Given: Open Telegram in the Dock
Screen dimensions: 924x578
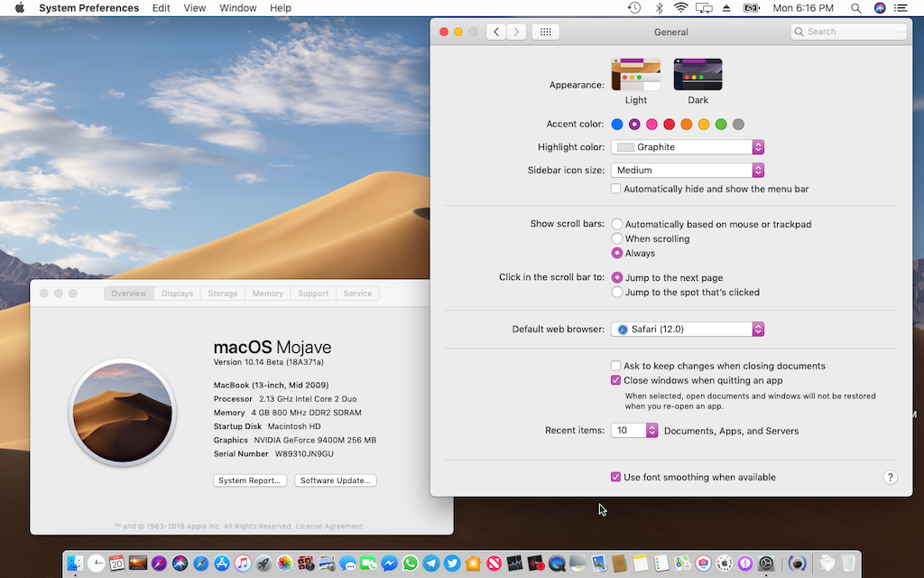Looking at the screenshot, I should click(431, 564).
